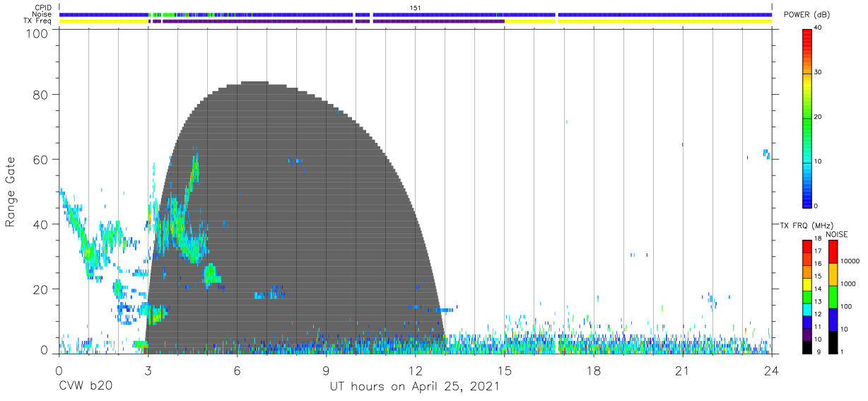
Task: Click the y-axis tick label '40'
Action: coord(42,224)
